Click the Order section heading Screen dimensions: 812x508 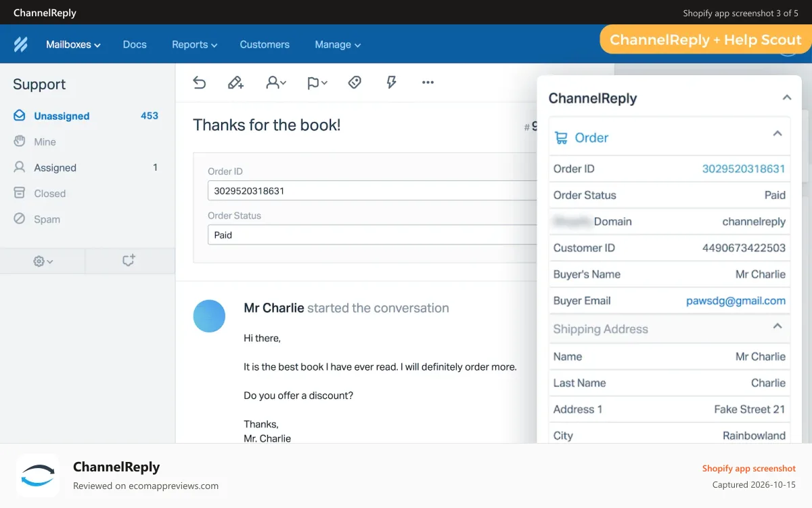(x=591, y=137)
